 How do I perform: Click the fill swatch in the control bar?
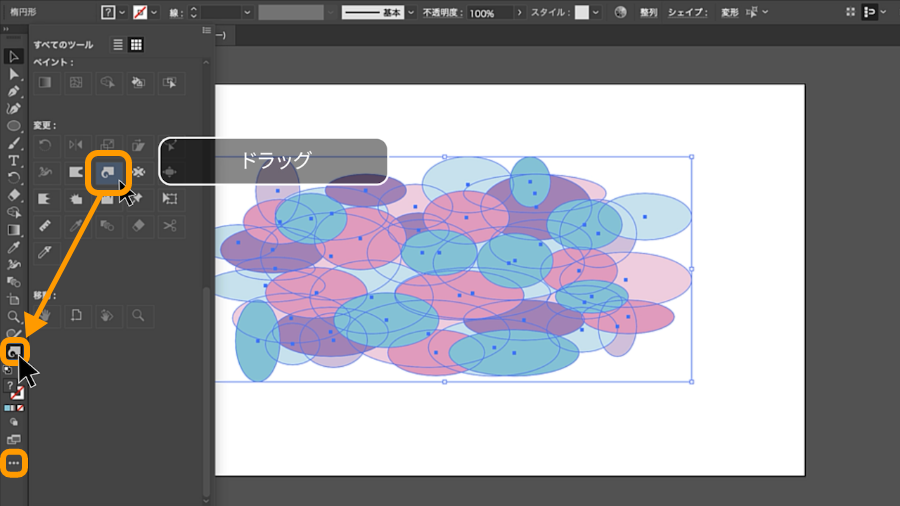click(108, 12)
